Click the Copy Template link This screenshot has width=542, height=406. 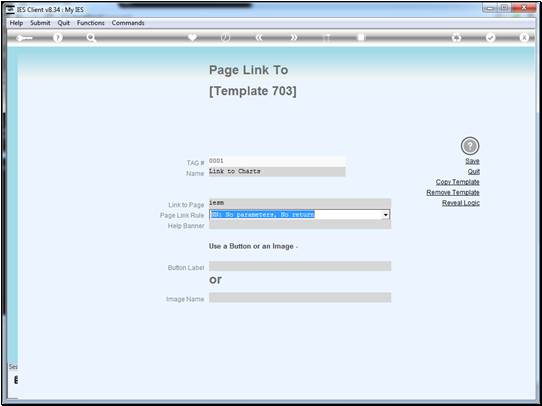[458, 182]
